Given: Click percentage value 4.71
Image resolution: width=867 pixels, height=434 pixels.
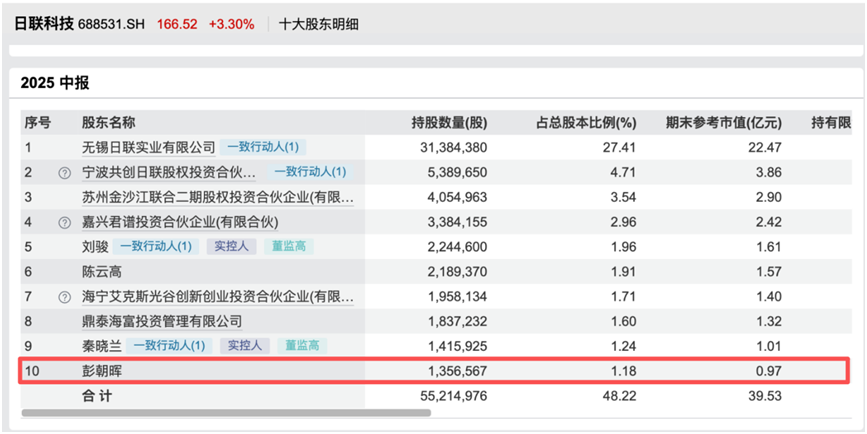Looking at the screenshot, I should 625,172.
